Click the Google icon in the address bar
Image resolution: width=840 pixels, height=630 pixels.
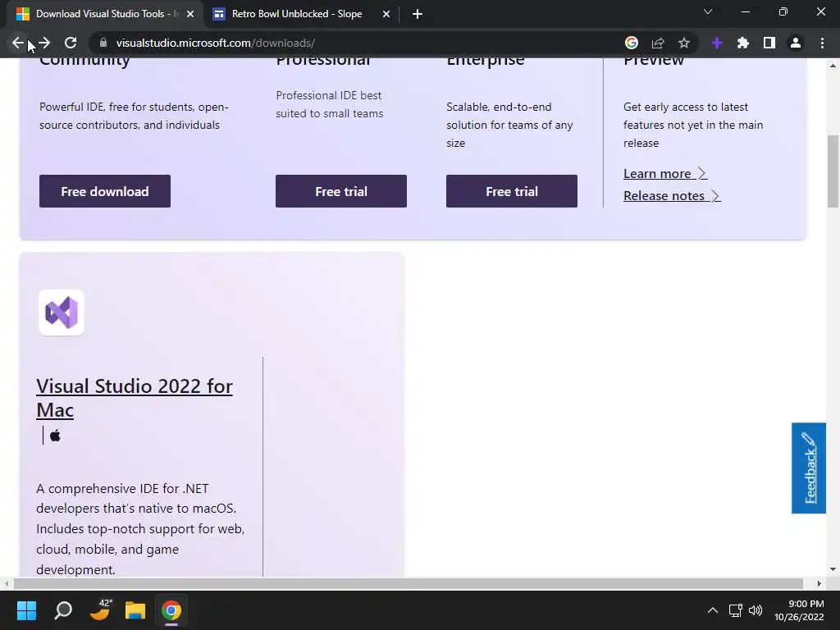pyautogui.click(x=632, y=43)
